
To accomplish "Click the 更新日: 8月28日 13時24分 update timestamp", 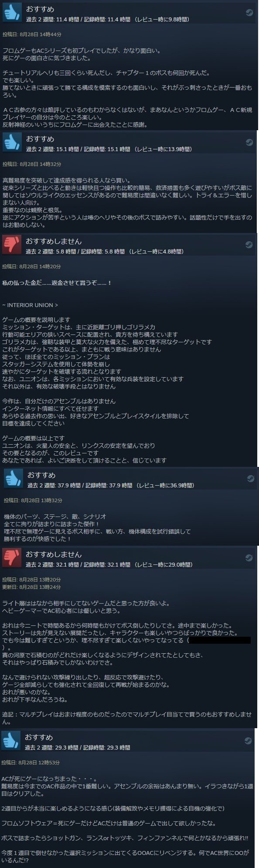I will coord(31,587).
